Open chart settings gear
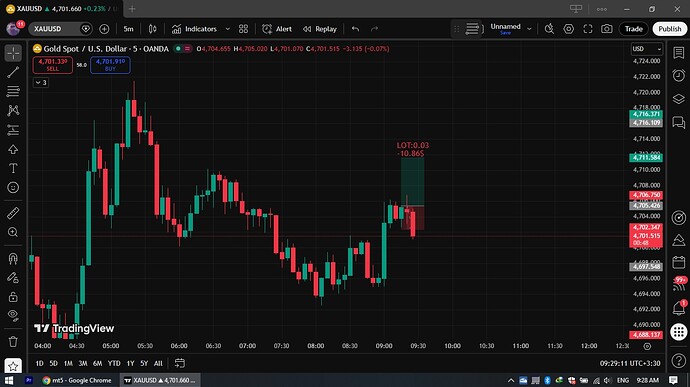Image resolution: width=690 pixels, height=387 pixels. coord(569,29)
